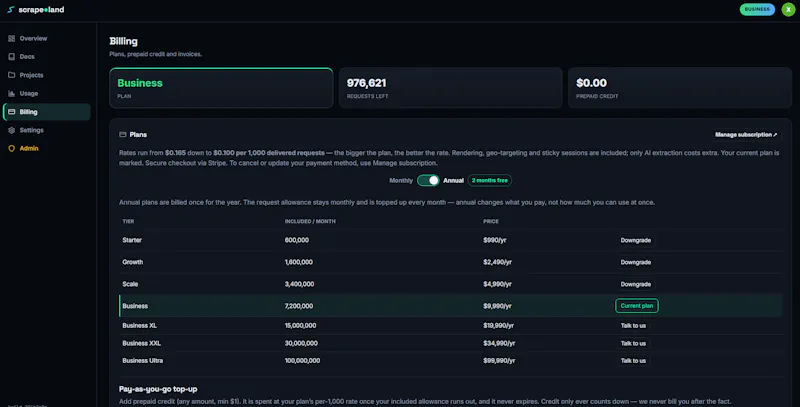Click Talk to us for Business XXL
The height and width of the screenshot is (407, 800).
click(633, 343)
